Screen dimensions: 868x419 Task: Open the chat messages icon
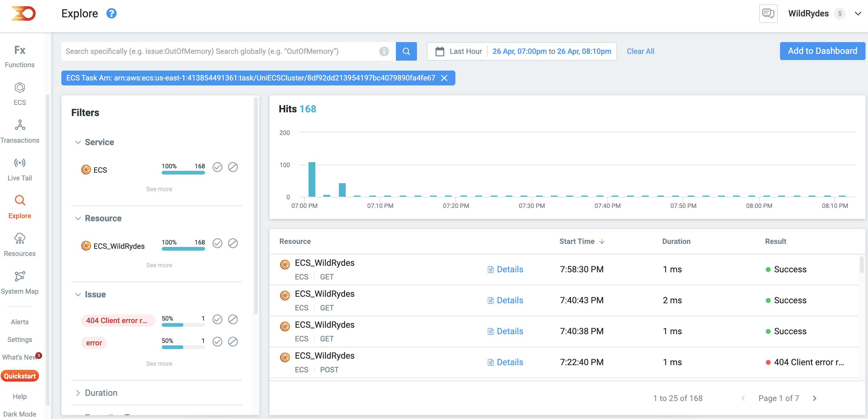coord(768,14)
